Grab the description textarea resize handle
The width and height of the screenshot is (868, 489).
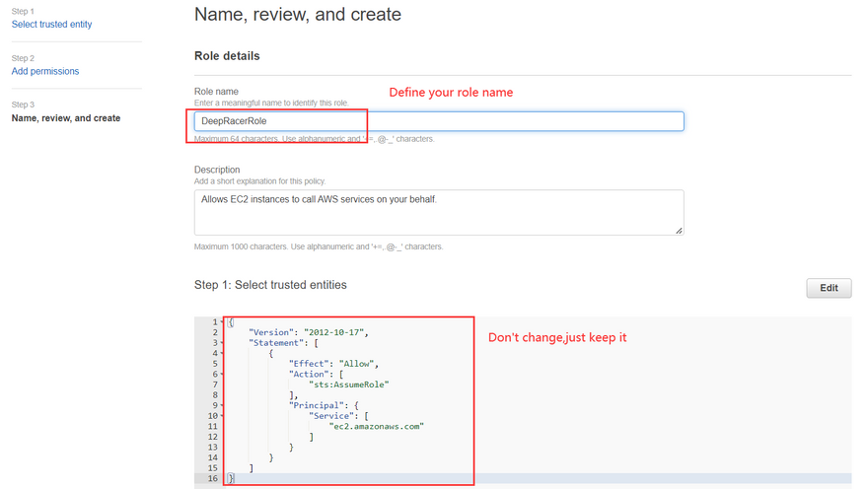coord(679,230)
